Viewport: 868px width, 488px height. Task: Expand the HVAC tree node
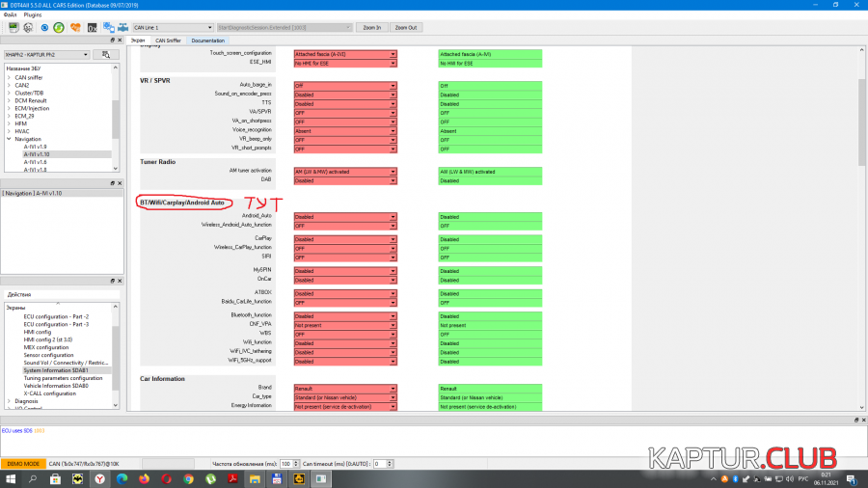click(9, 131)
